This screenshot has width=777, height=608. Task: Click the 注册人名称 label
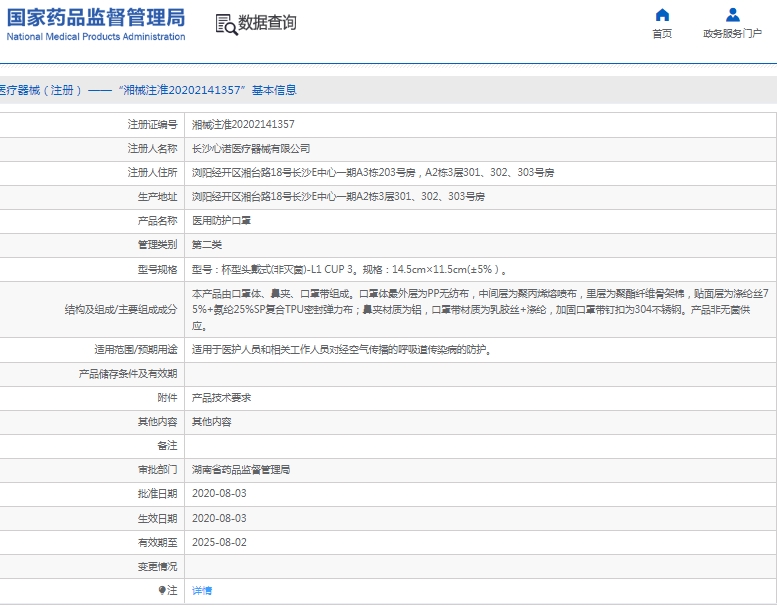[x=152, y=149]
